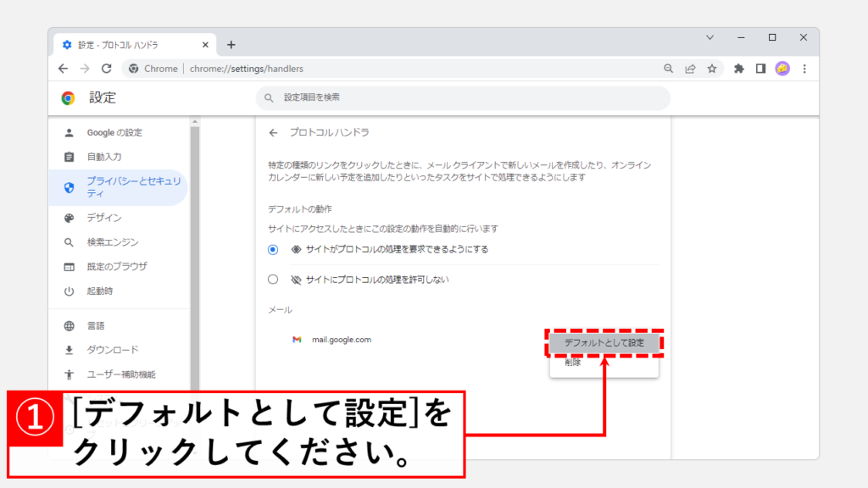Open Chrome three-dot menu
868x488 pixels.
point(804,69)
